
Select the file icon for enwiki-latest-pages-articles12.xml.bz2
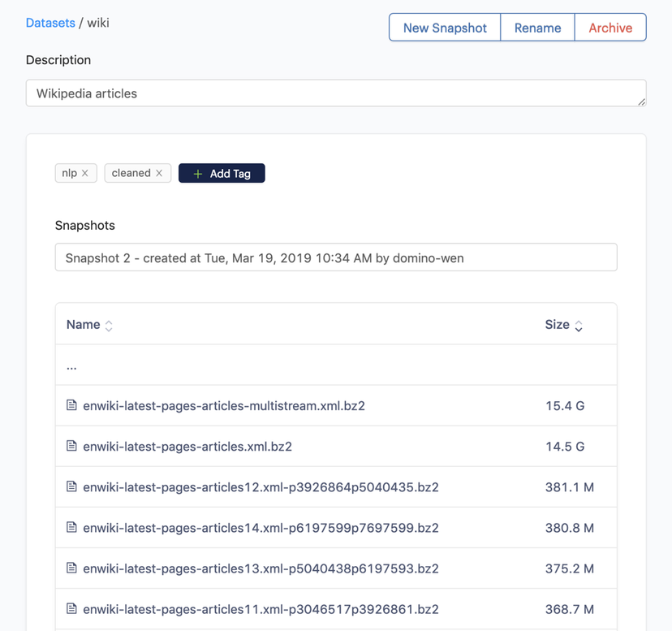coord(72,486)
